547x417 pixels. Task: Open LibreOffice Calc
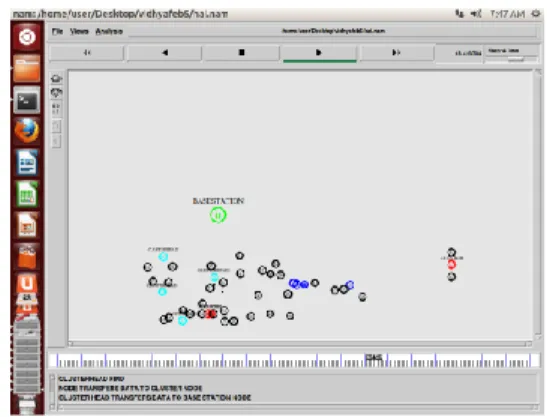point(27,194)
